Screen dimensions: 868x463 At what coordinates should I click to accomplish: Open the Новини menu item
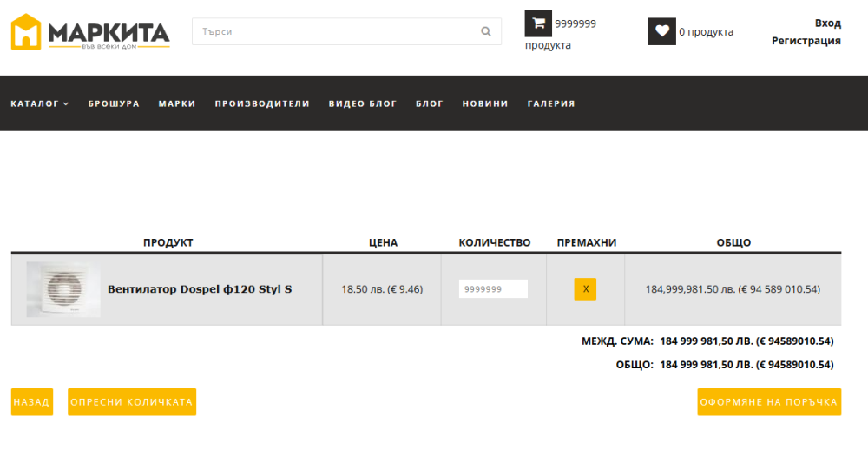485,103
